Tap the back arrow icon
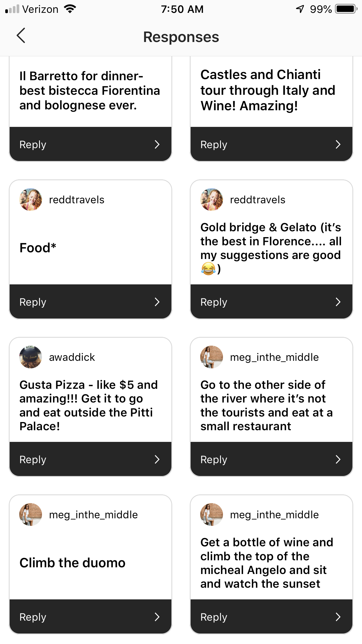Image resolution: width=362 pixels, height=644 pixels. pos(21,36)
